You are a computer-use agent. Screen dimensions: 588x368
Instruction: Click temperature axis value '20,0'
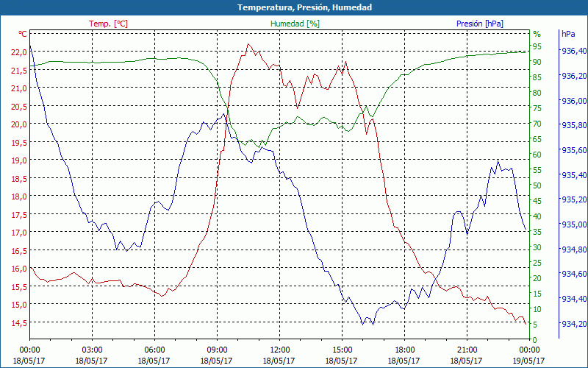tap(19, 124)
